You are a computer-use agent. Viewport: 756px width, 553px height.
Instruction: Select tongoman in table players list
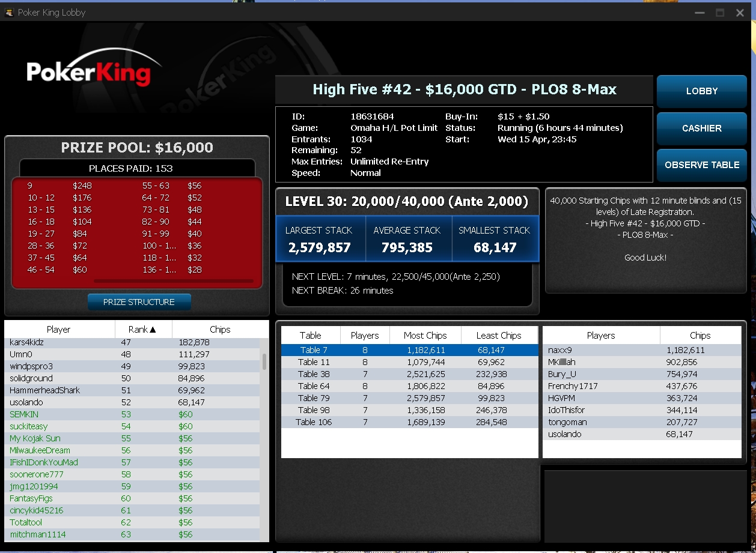[642, 422]
